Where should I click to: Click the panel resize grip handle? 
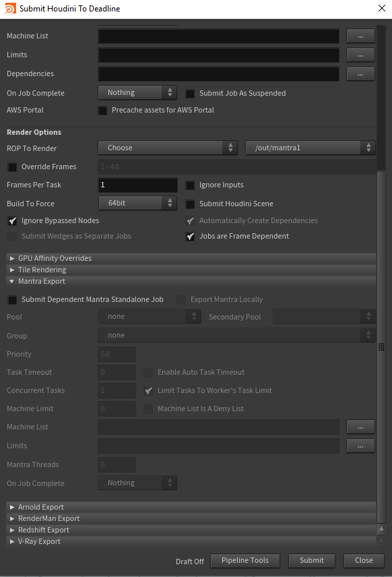pyautogui.click(x=381, y=346)
